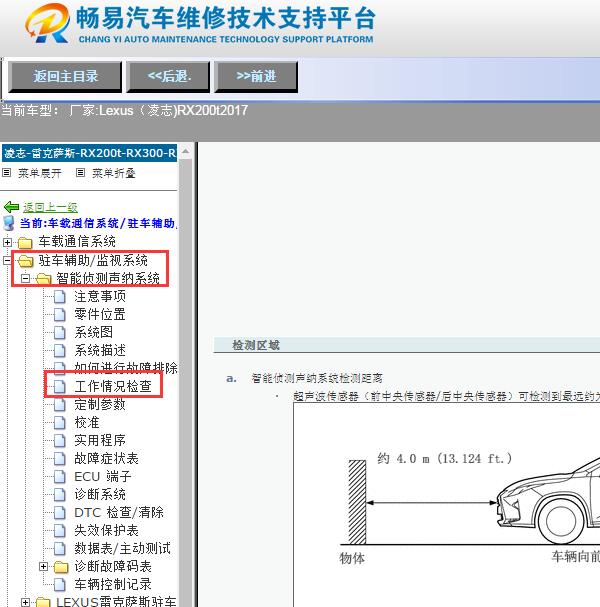Click the document icon beside 定制参数
Viewport: 600px width, 607px height.
tap(60, 405)
